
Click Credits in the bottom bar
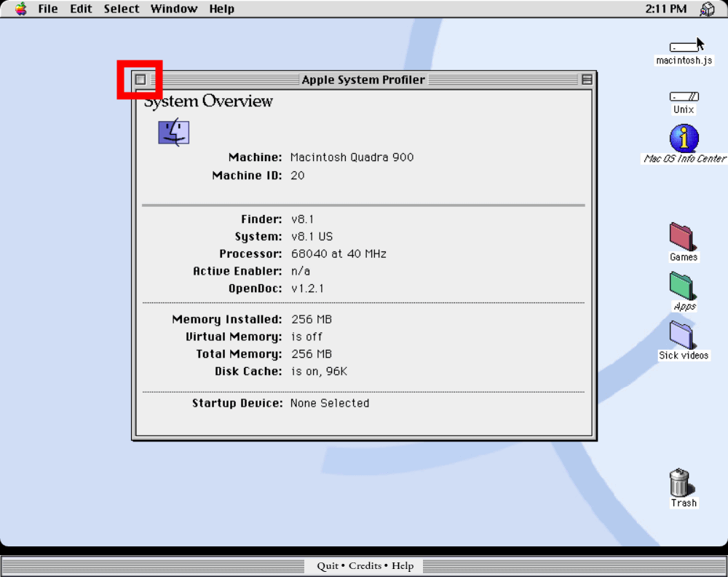click(x=365, y=565)
